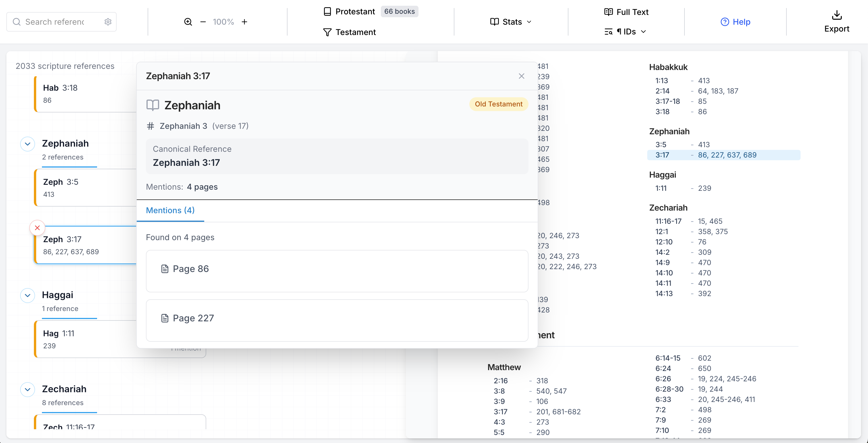
Task: Click the Protestant book icon
Action: [x=327, y=11]
